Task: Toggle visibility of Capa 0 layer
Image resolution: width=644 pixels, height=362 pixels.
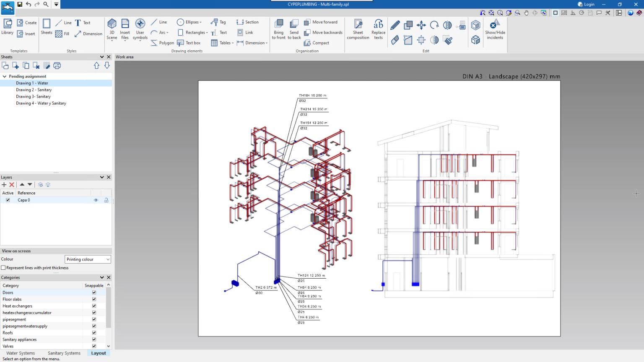Action: point(96,200)
